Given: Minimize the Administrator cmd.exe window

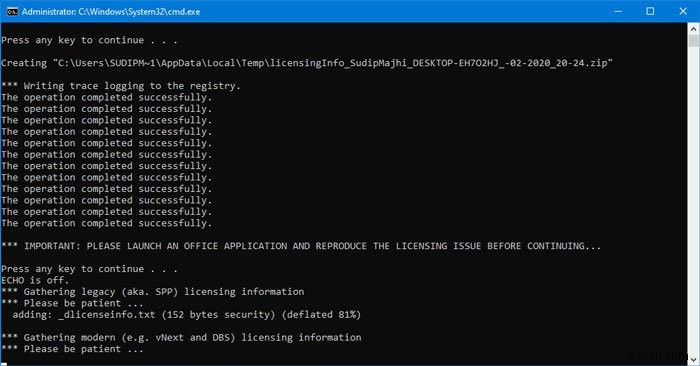Looking at the screenshot, I should click(618, 12).
